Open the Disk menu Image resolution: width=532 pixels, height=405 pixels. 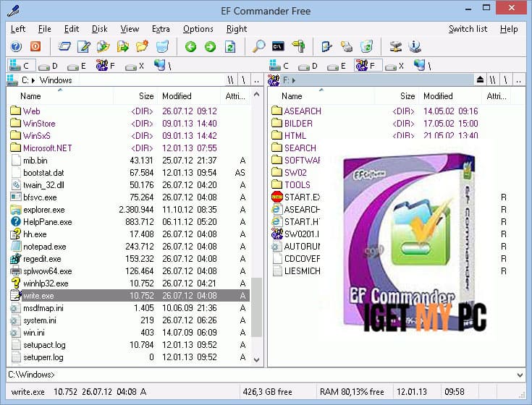coord(99,29)
